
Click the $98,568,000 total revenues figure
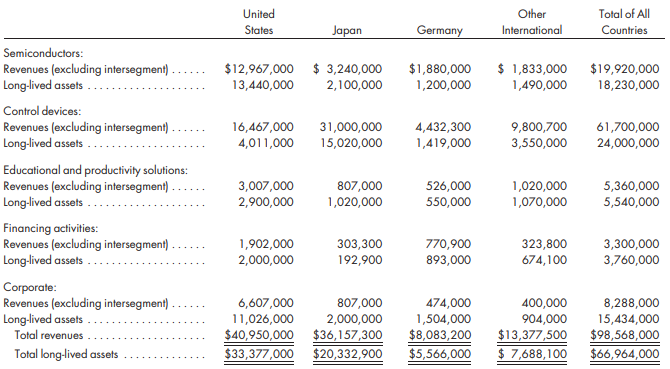point(625,335)
